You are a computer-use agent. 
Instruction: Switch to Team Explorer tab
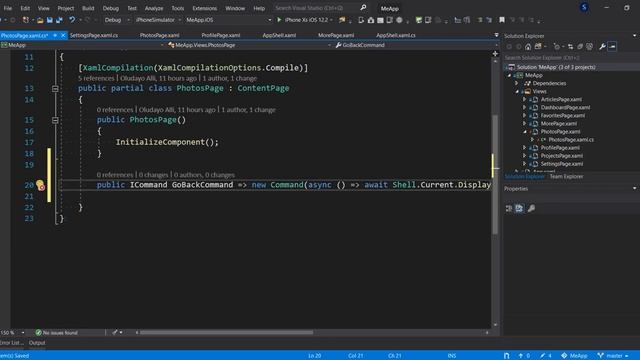566,177
